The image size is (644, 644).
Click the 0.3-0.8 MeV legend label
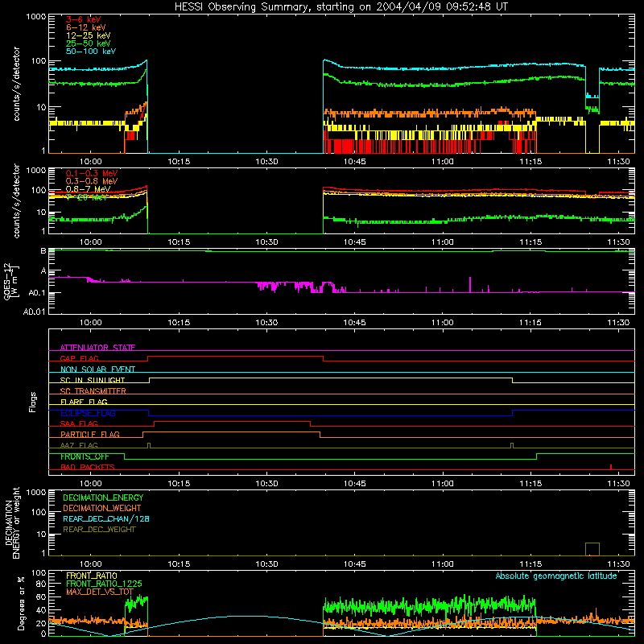[x=92, y=181]
